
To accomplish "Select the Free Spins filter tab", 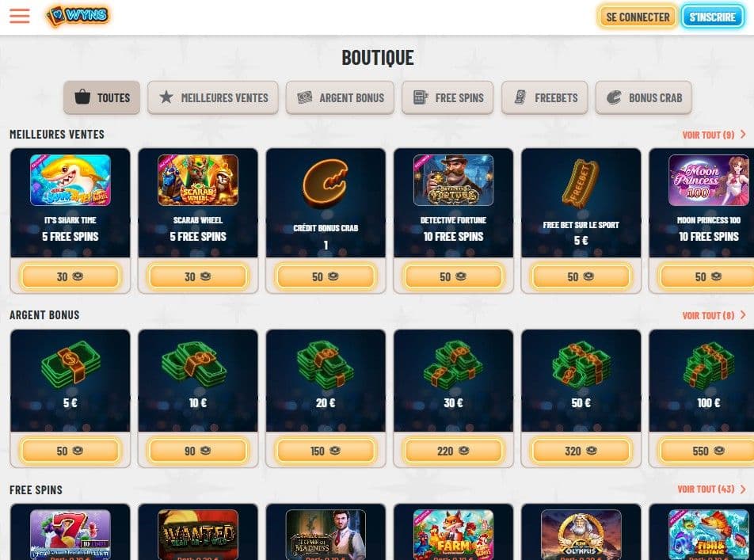I will click(447, 97).
